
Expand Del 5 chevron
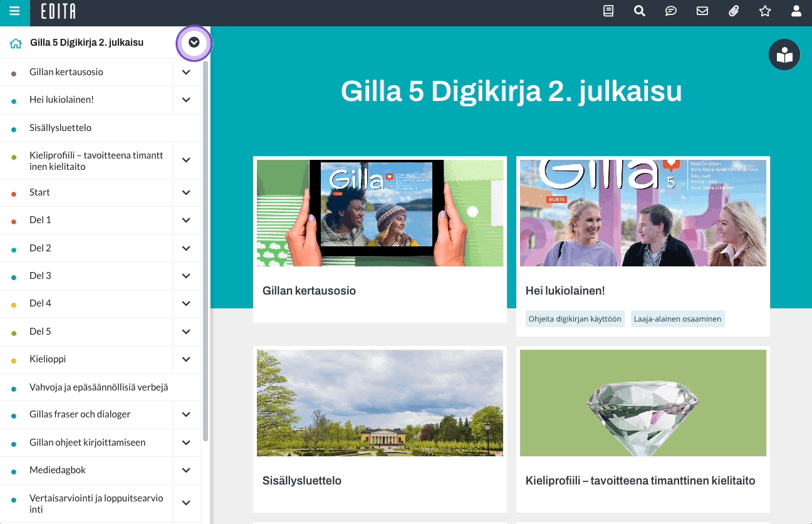[186, 331]
